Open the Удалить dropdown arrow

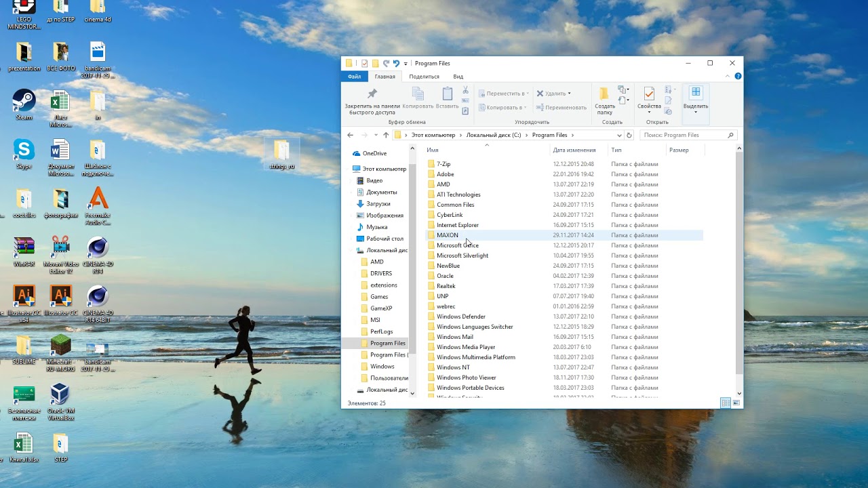click(x=569, y=94)
